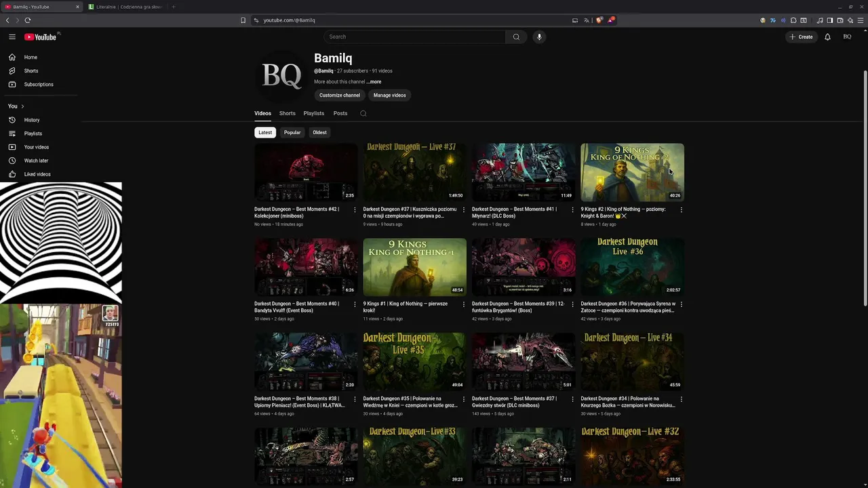868x488 pixels.
Task: Search within channel using magnifier icon
Action: [363, 113]
